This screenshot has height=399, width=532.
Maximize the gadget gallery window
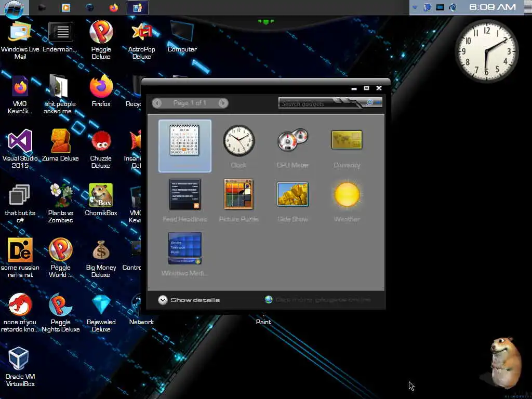point(366,88)
